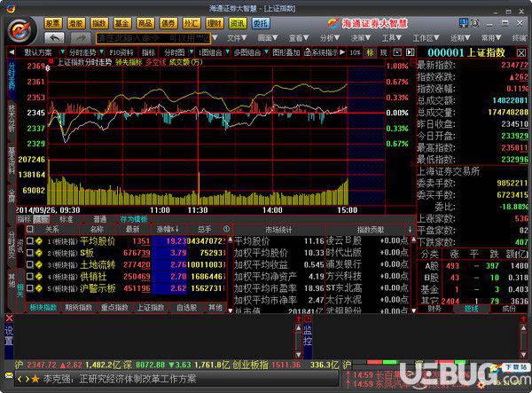Click the 市场统计 panel header

tap(278, 230)
